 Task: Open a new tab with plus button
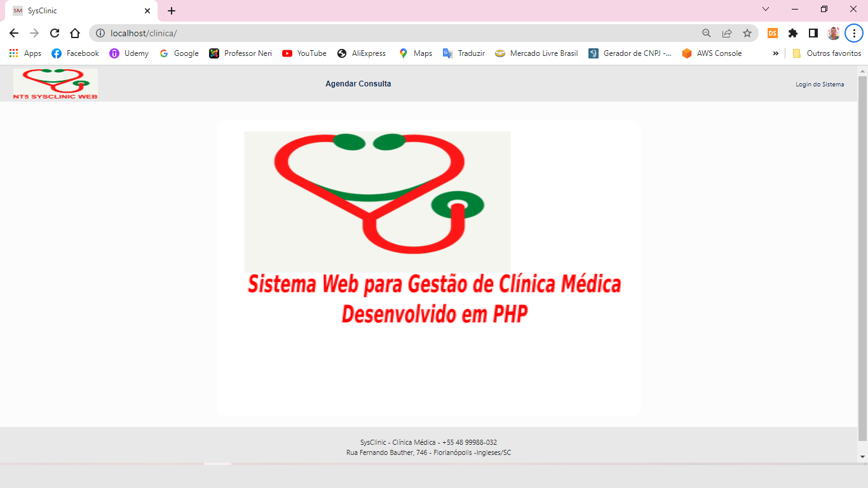click(x=172, y=11)
